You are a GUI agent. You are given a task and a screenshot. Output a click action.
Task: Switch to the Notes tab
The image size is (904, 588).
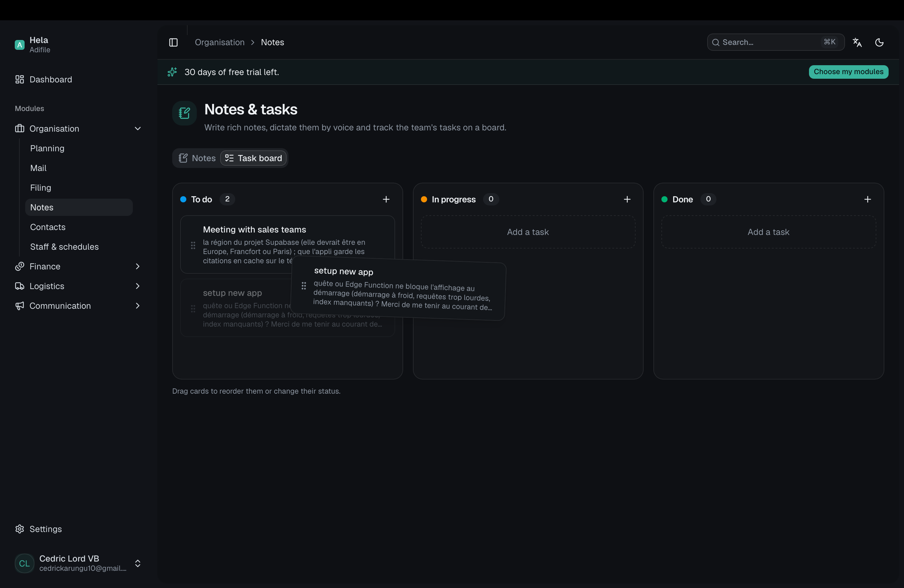click(197, 158)
